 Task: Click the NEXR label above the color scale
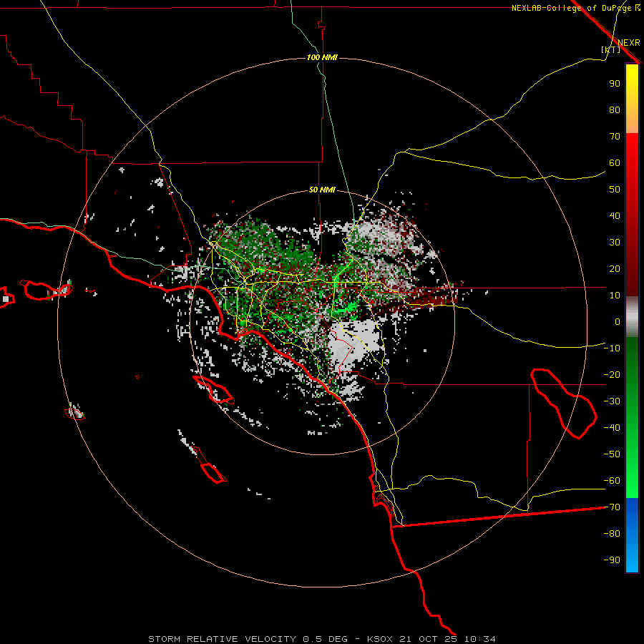628,43
